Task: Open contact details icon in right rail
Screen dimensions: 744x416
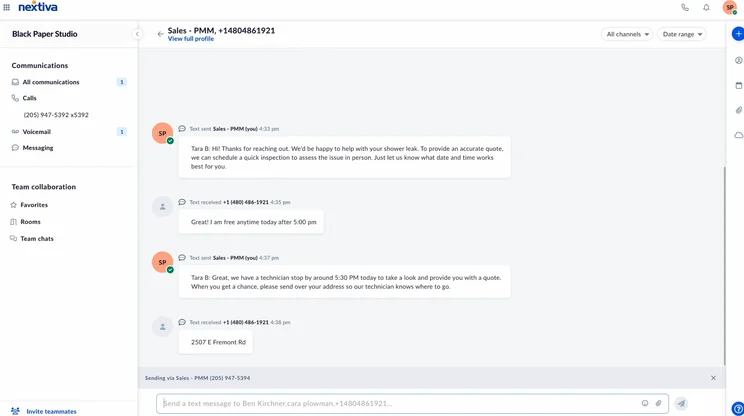Action: pos(739,60)
